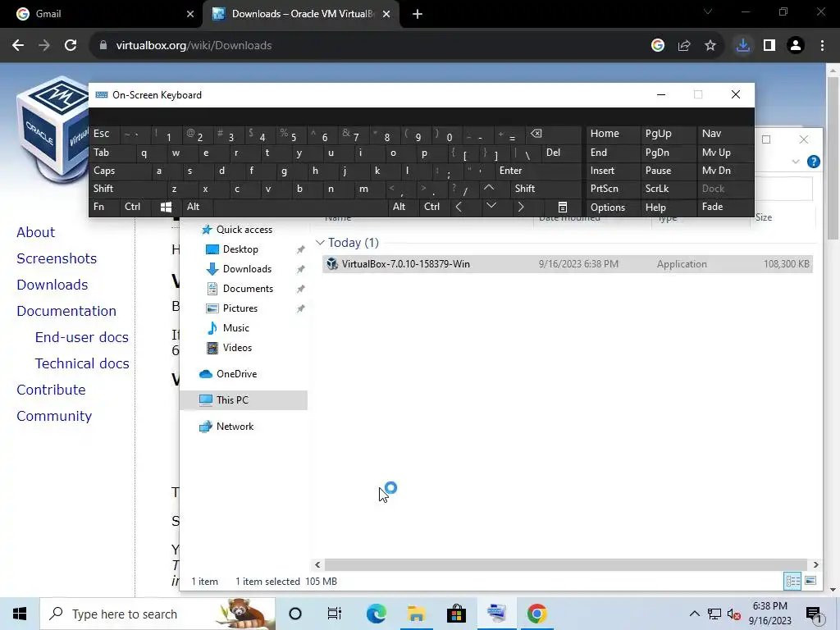840x630 pixels.
Task: Click the File Explorer horizontal scrollbar
Action: tap(566, 564)
